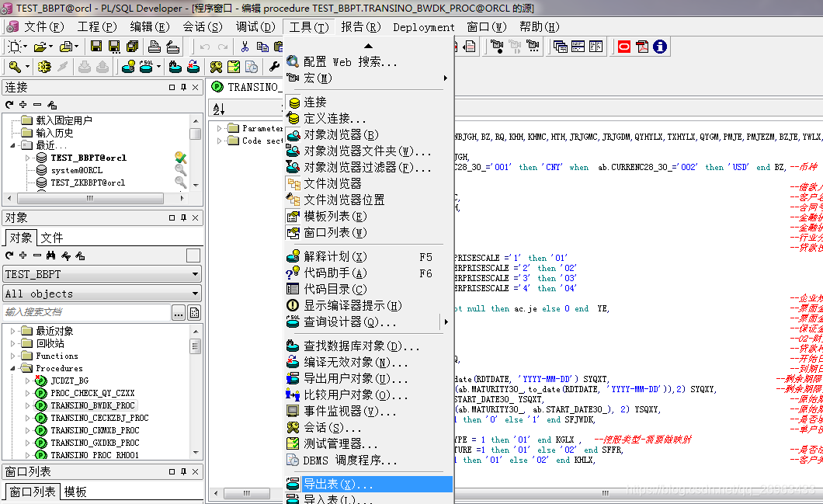Screen dimensions: 823x504
Task: Click the Test Manager checklist toolbar icon
Action: click(234, 67)
